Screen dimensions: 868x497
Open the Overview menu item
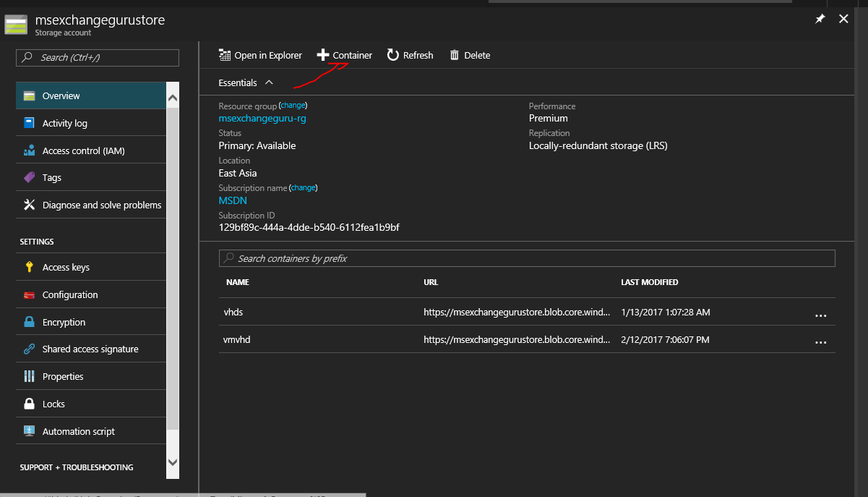91,95
